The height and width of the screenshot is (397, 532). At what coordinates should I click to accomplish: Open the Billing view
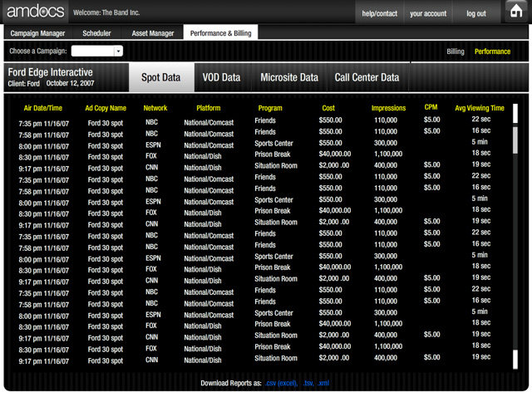455,51
